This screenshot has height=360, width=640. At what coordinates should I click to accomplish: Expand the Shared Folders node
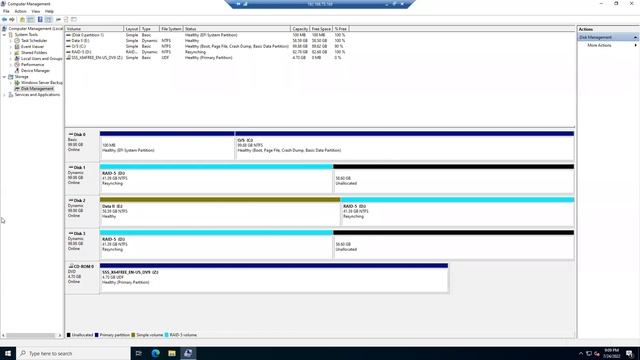coord(11,53)
